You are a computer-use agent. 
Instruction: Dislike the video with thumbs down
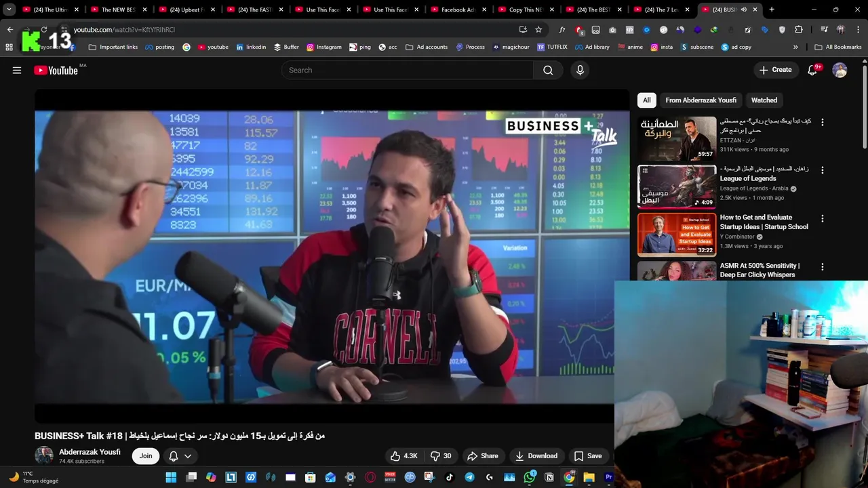tap(441, 456)
